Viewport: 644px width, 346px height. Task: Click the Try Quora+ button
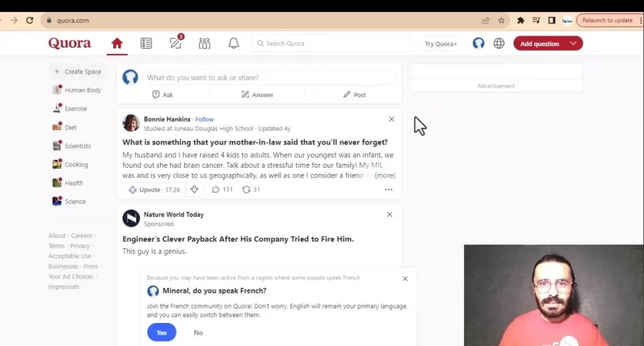[441, 44]
